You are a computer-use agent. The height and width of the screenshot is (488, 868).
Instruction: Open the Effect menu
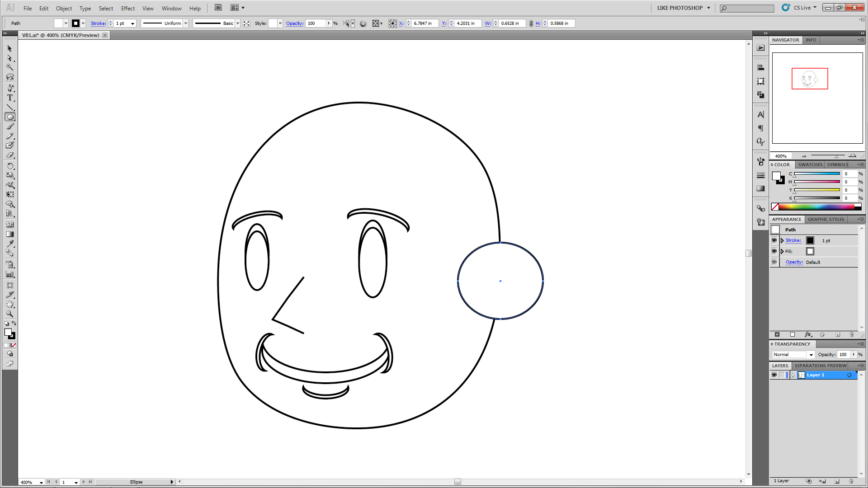point(127,8)
